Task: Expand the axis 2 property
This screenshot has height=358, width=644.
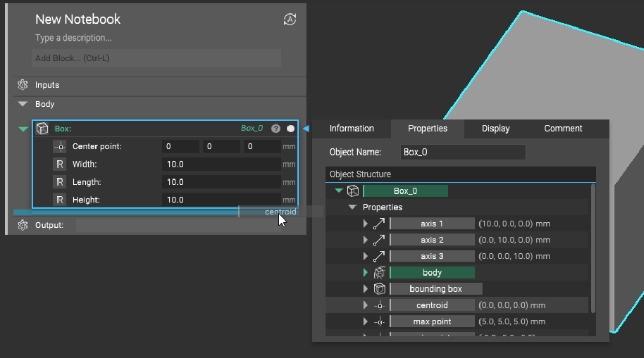Action: pos(366,240)
